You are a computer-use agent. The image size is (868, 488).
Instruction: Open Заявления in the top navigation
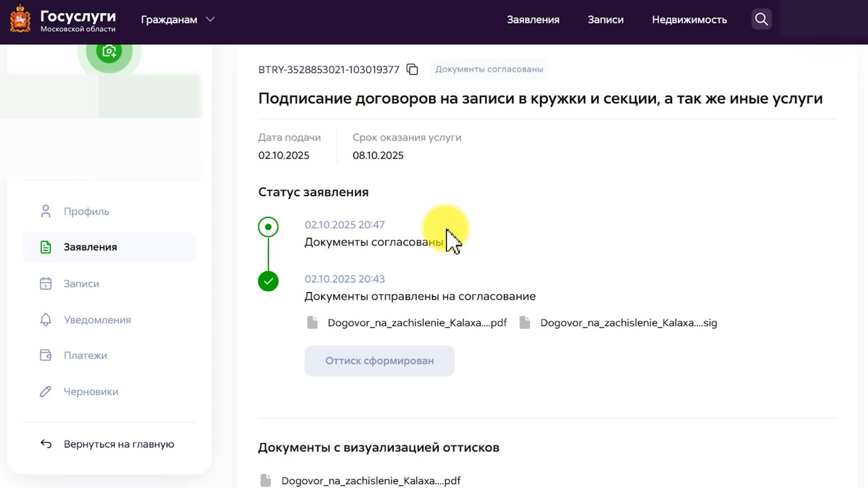coord(533,19)
